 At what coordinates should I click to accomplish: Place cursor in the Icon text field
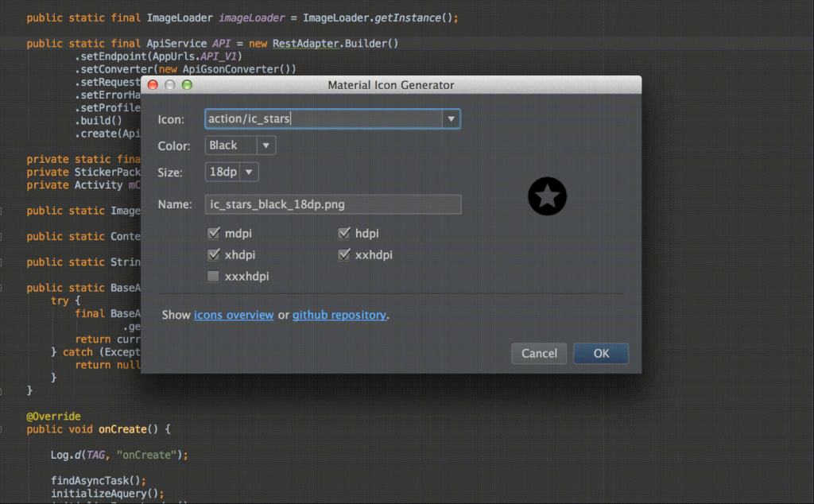[318, 118]
